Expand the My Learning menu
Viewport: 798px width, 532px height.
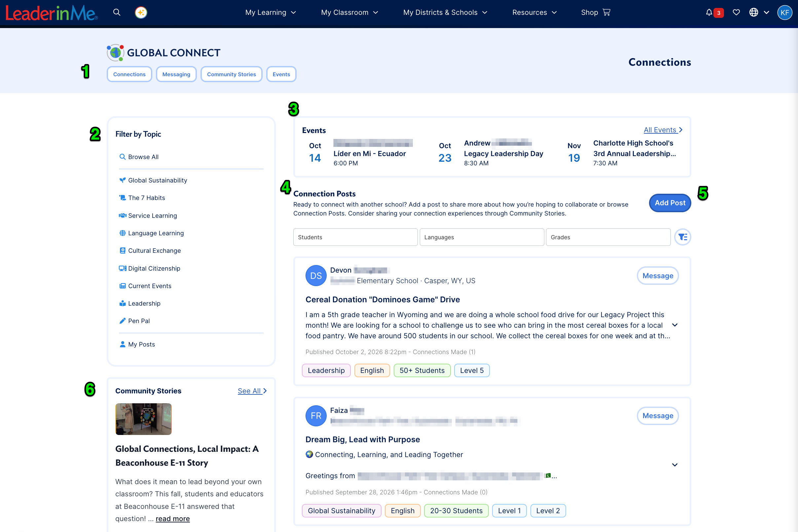point(271,13)
